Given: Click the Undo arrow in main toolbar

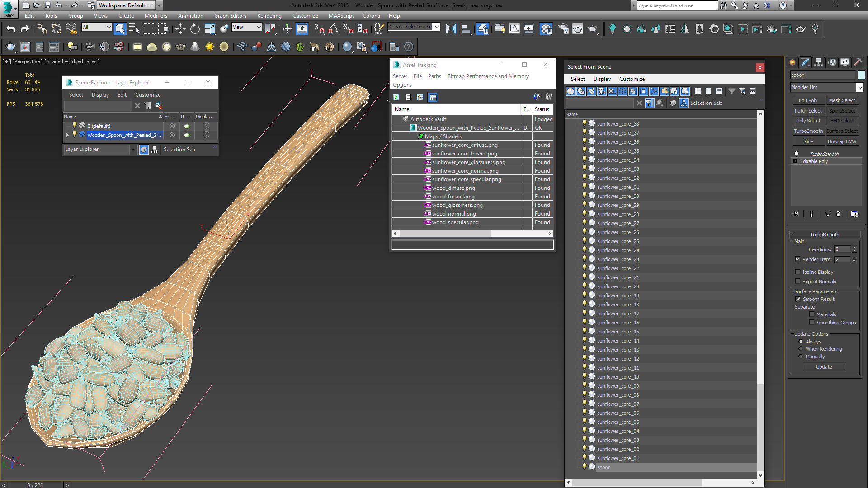Looking at the screenshot, I should click(11, 29).
